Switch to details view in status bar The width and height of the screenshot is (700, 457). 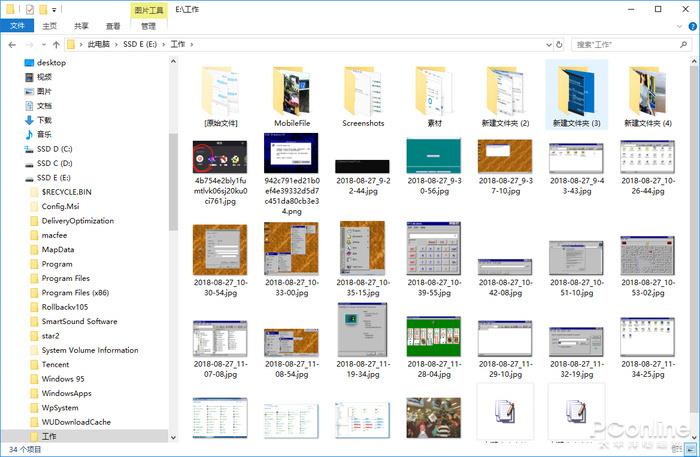click(x=673, y=450)
